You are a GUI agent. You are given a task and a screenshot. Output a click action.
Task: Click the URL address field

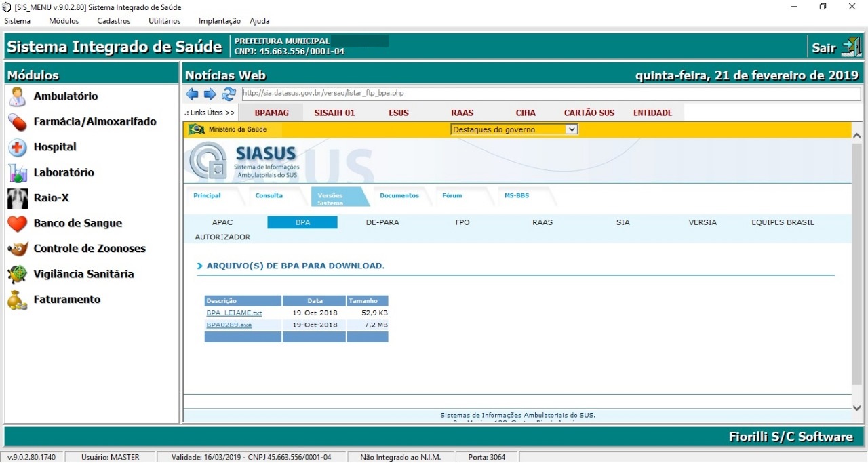(551, 94)
